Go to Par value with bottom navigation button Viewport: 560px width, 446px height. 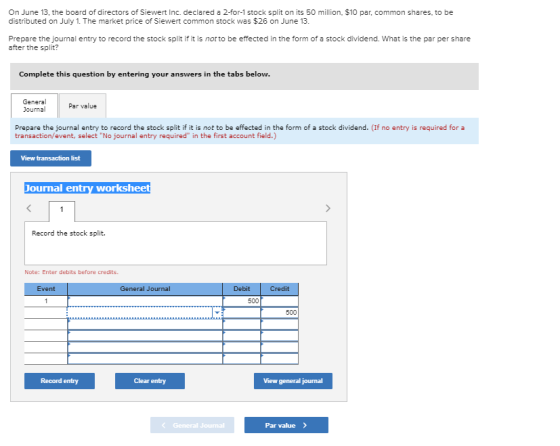(286, 425)
